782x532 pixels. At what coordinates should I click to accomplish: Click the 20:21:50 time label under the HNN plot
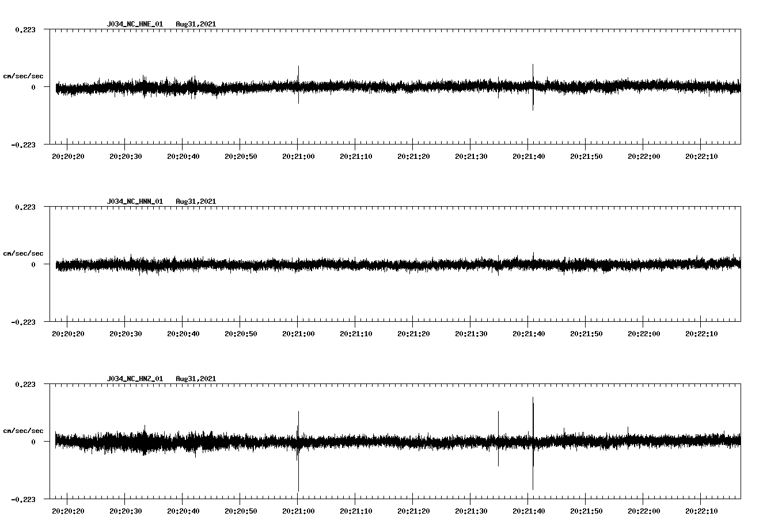click(586, 333)
